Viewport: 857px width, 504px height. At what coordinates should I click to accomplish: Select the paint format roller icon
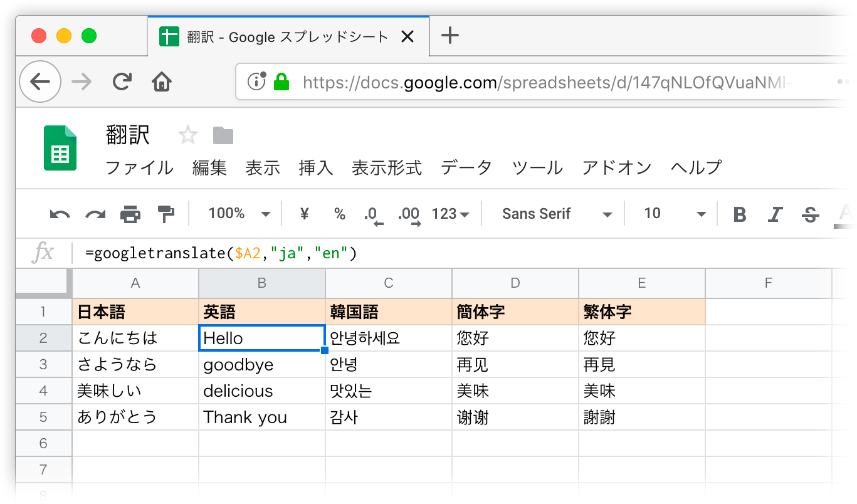pyautogui.click(x=166, y=214)
